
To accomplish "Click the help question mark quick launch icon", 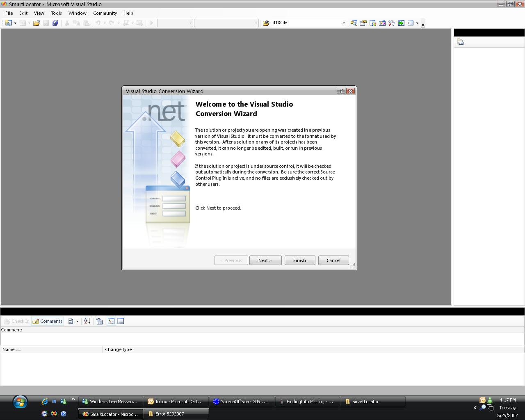I will pos(64,414).
